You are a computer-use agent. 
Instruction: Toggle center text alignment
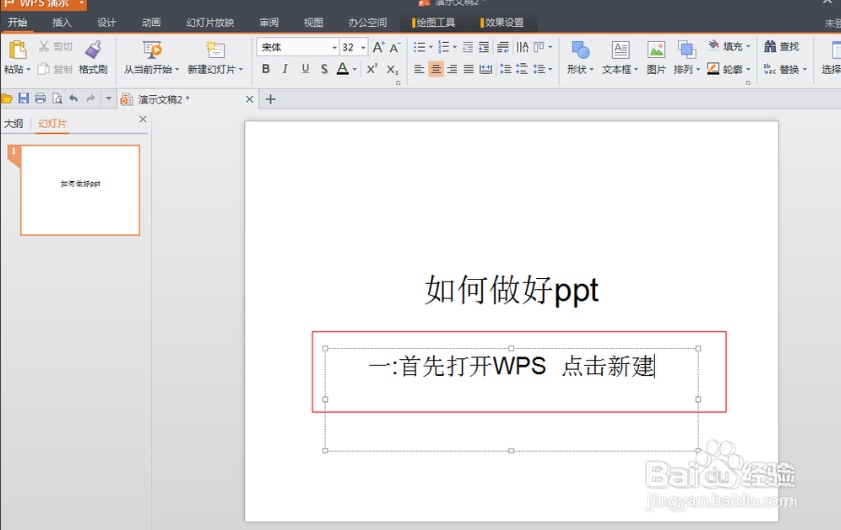[436, 69]
